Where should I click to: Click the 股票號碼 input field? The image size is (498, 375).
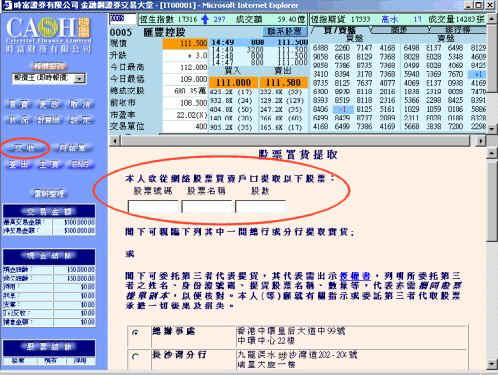coord(154,207)
